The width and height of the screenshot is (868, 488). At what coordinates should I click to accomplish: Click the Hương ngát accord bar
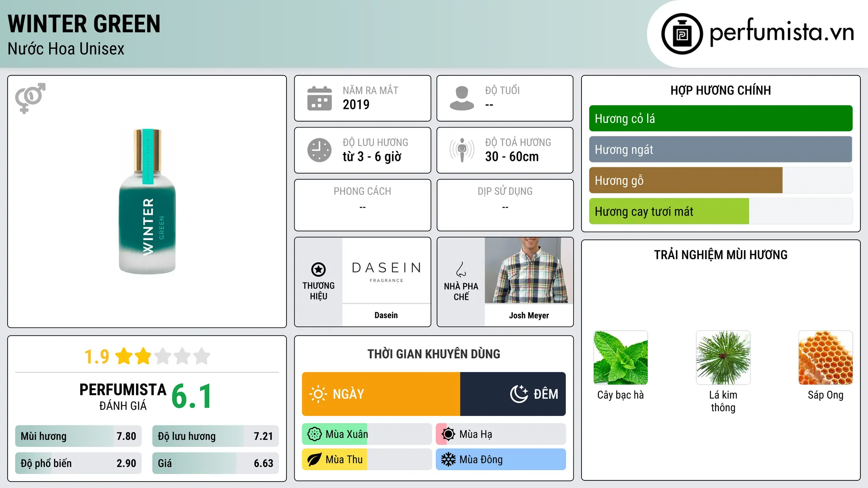tap(721, 150)
